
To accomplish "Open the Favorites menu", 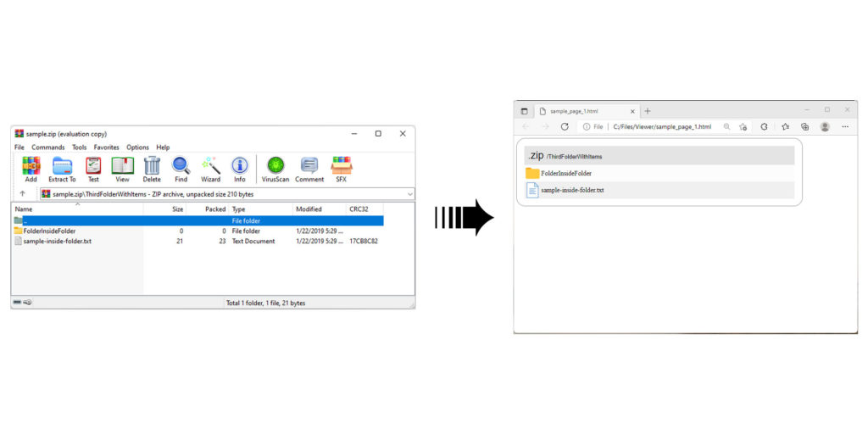I will pos(107,147).
